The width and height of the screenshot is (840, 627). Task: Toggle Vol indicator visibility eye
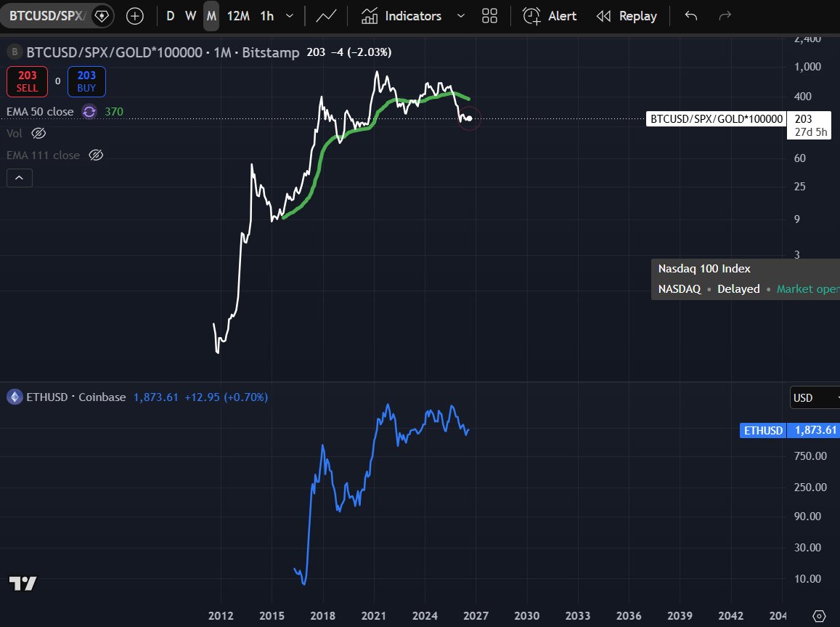[x=38, y=134]
